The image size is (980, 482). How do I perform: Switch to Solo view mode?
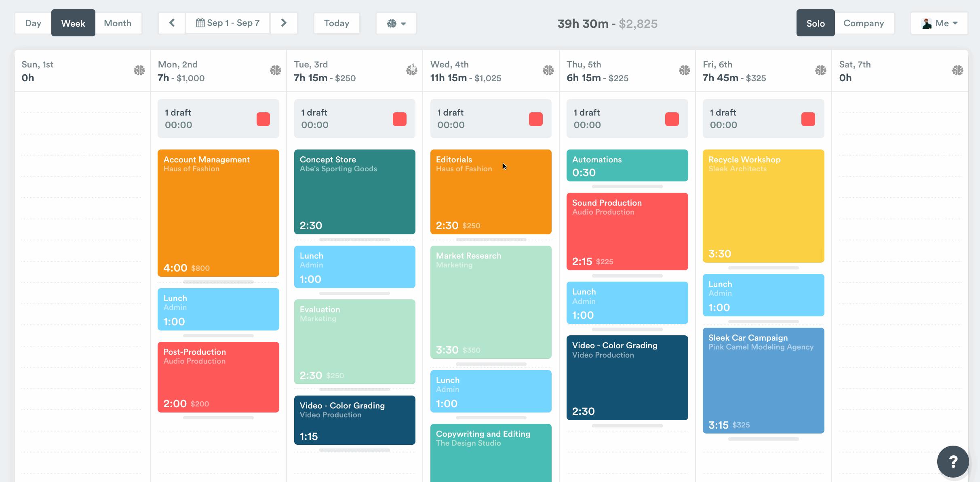click(x=815, y=23)
